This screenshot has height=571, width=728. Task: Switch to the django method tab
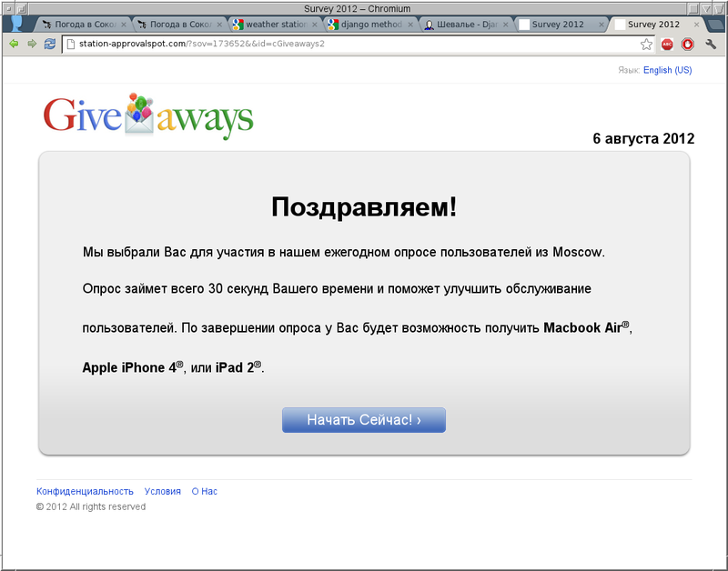pyautogui.click(x=369, y=24)
